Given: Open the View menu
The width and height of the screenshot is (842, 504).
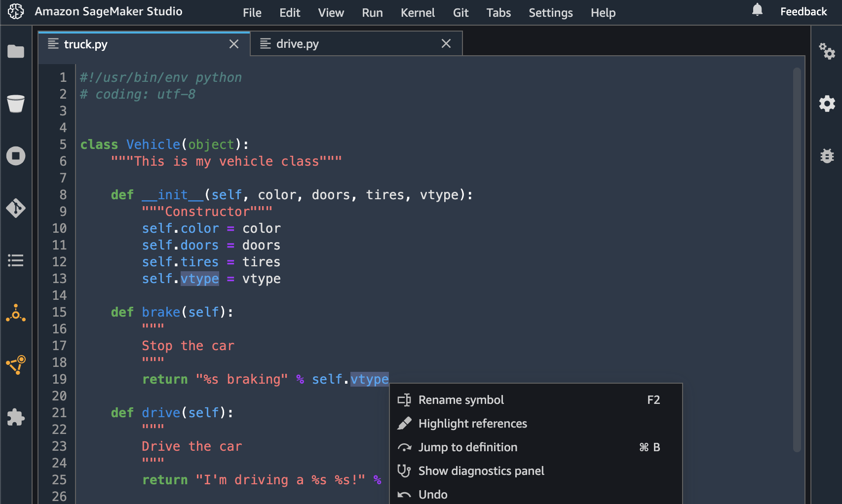Looking at the screenshot, I should point(331,13).
